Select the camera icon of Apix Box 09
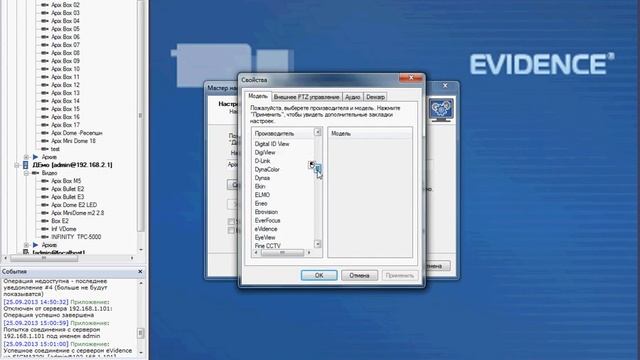The width and height of the screenshot is (640, 360). click(44, 61)
